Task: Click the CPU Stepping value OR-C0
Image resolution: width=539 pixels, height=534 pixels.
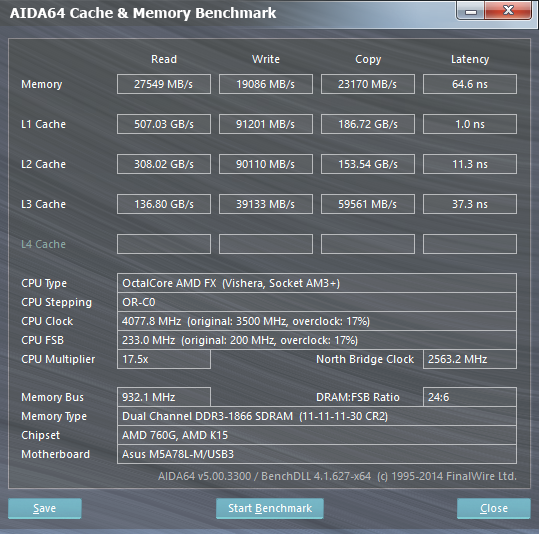Action: pos(317,302)
